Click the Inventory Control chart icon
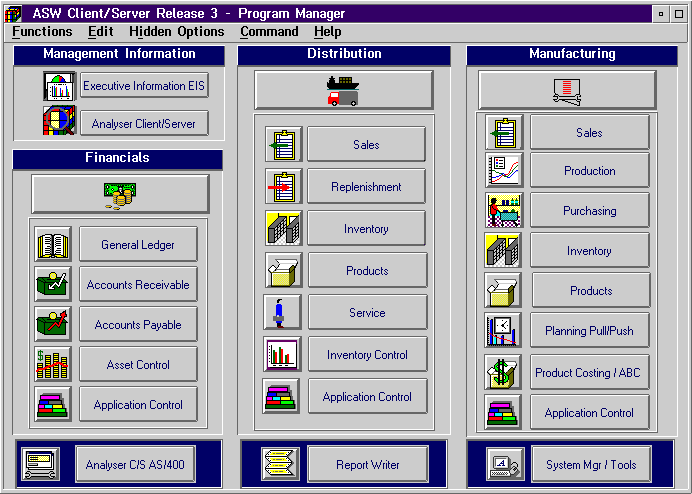 [x=282, y=354]
